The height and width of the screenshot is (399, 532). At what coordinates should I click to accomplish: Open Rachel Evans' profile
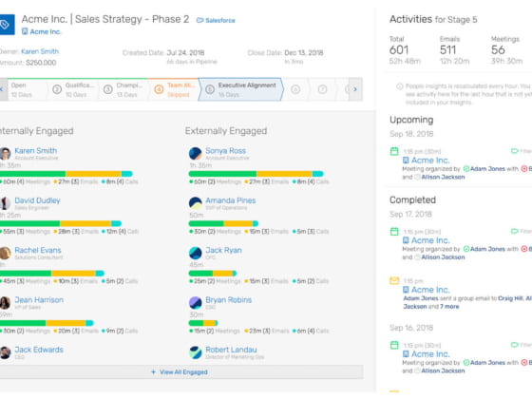pyautogui.click(x=38, y=251)
